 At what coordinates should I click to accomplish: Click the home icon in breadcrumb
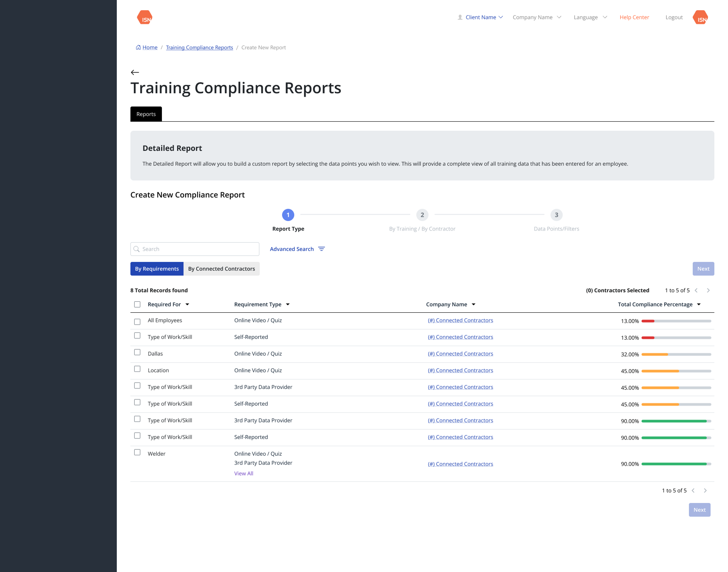click(138, 47)
